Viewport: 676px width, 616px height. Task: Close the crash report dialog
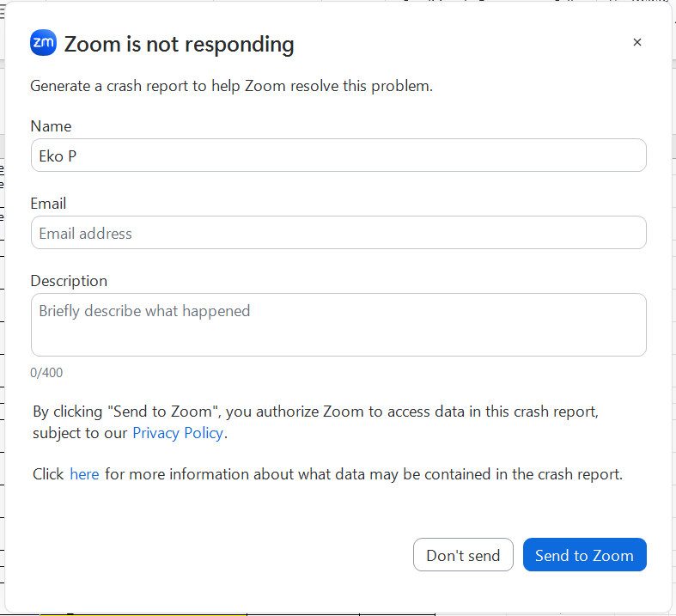point(636,42)
